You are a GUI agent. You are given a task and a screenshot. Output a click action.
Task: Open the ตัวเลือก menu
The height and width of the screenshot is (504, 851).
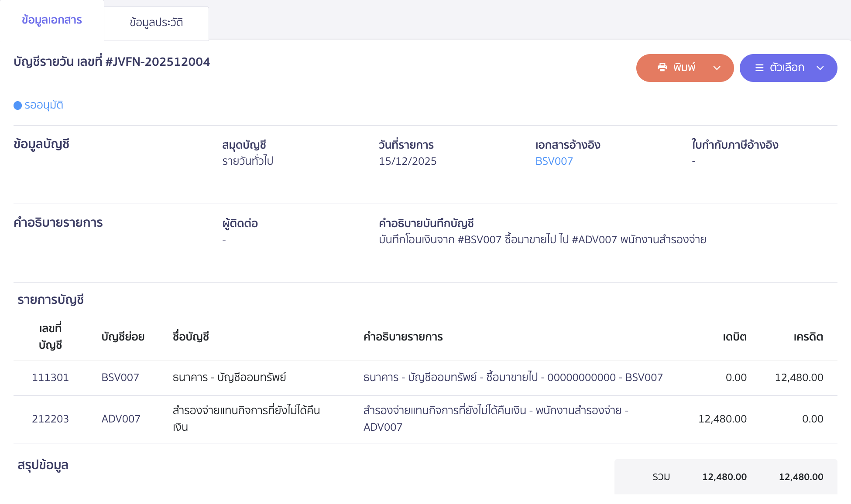(786, 68)
